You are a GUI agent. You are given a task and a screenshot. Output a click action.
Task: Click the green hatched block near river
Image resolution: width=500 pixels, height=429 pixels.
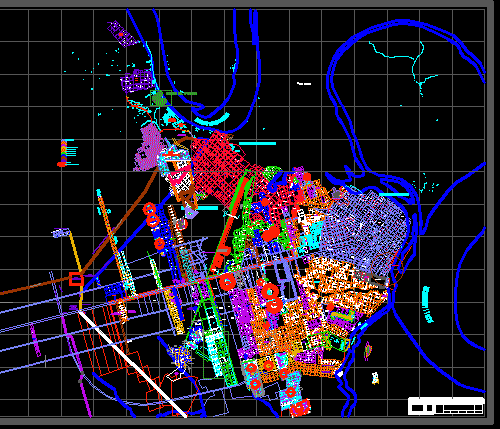click(159, 98)
